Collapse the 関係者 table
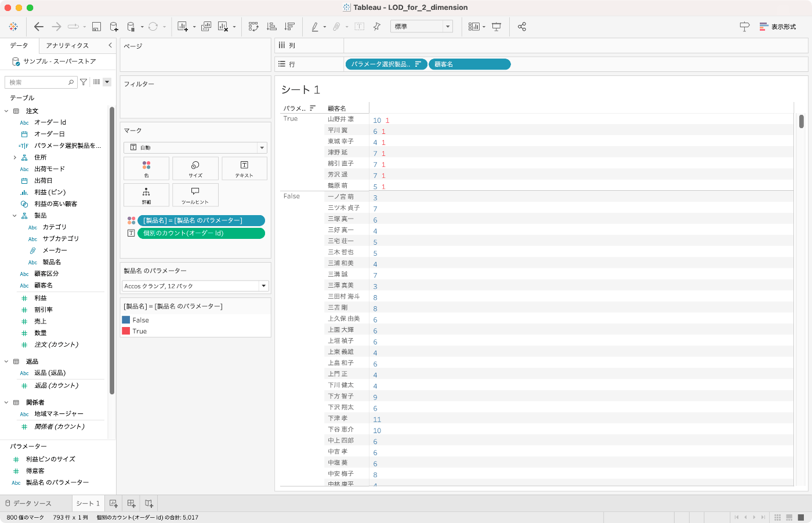The height and width of the screenshot is (523, 812). [x=6, y=402]
